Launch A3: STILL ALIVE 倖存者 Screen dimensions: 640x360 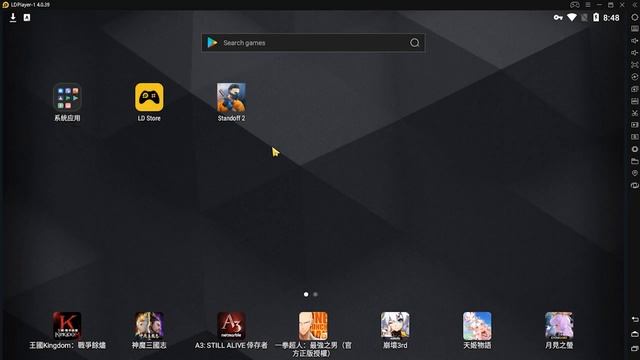231,326
